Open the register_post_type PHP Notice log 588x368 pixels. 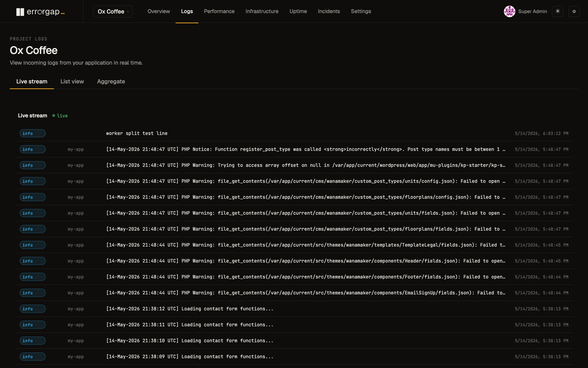tap(306, 149)
